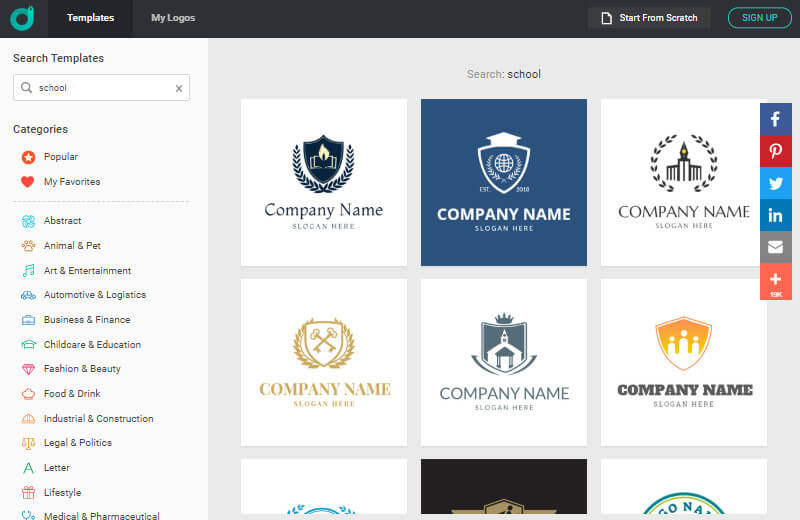800x520 pixels.
Task: Open the Templates tab
Action: (x=90, y=18)
